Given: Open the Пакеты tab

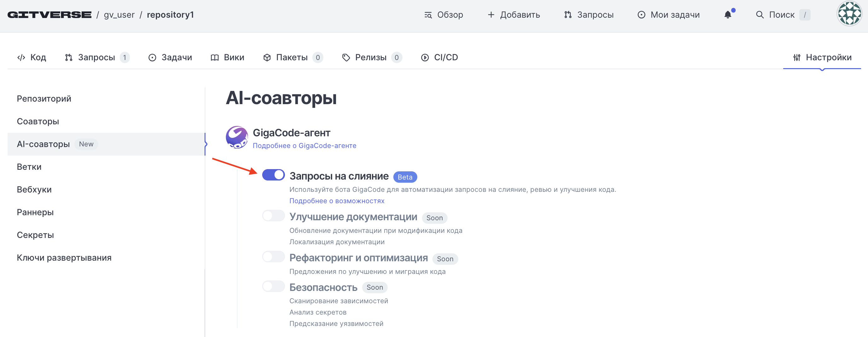Looking at the screenshot, I should [x=293, y=58].
